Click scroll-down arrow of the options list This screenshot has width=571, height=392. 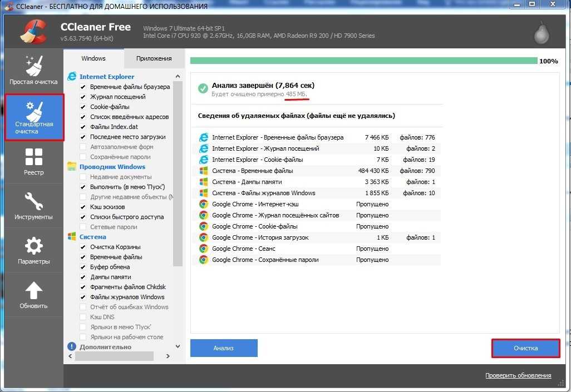pyautogui.click(x=178, y=346)
